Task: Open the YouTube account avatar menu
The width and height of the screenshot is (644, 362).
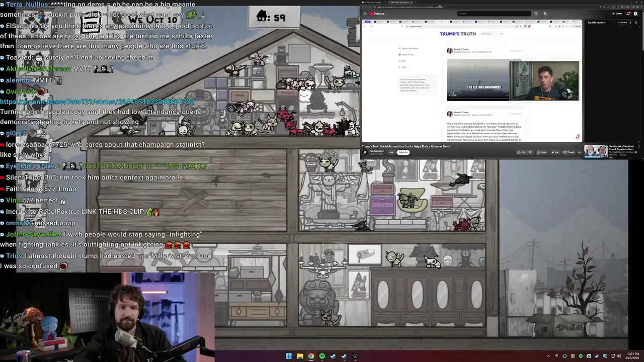Action: pyautogui.click(x=635, y=14)
